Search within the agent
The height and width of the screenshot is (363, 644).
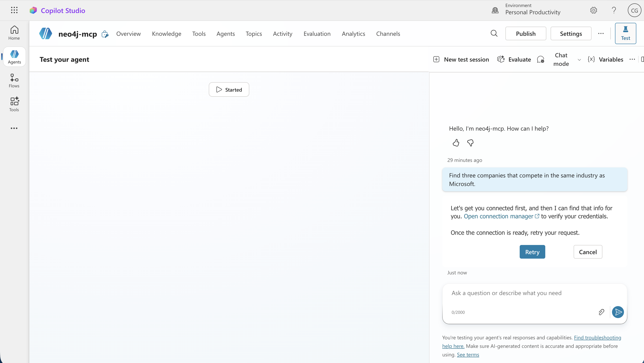point(494,33)
